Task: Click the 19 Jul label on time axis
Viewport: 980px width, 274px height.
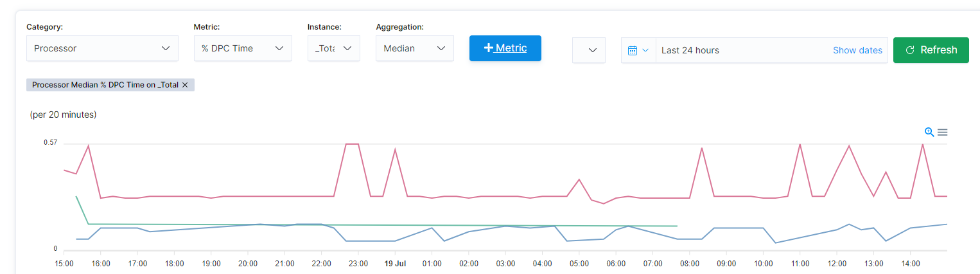Action: (395, 264)
